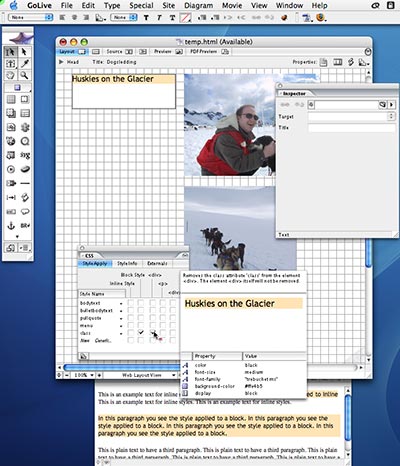The height and width of the screenshot is (466, 400).
Task: Click the horizontal line object icon
Action: coord(25,183)
